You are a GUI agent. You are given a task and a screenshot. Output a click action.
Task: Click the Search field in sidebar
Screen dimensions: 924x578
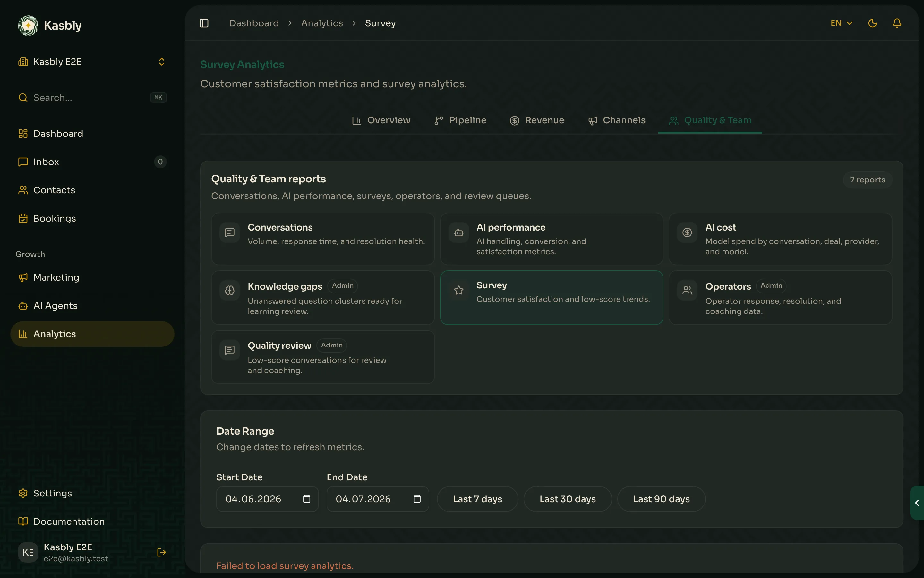(x=92, y=98)
